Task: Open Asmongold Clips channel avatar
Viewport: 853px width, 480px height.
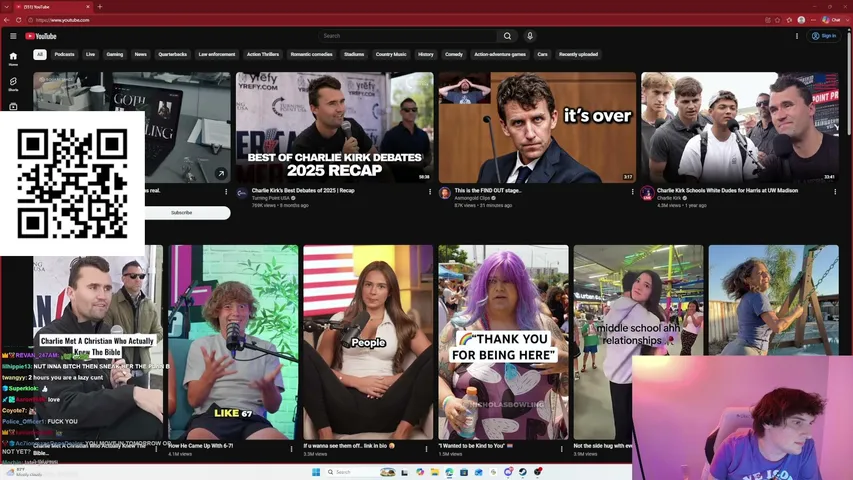Action: [x=444, y=193]
